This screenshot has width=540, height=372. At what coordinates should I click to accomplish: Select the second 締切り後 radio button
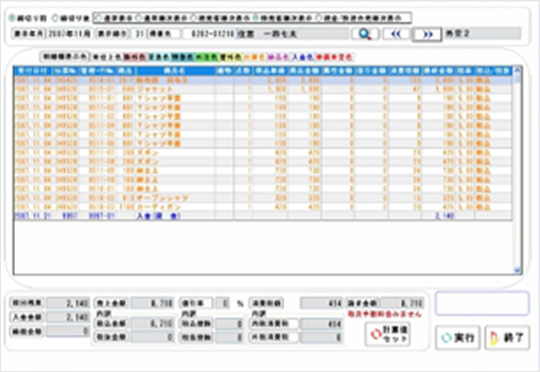point(55,18)
